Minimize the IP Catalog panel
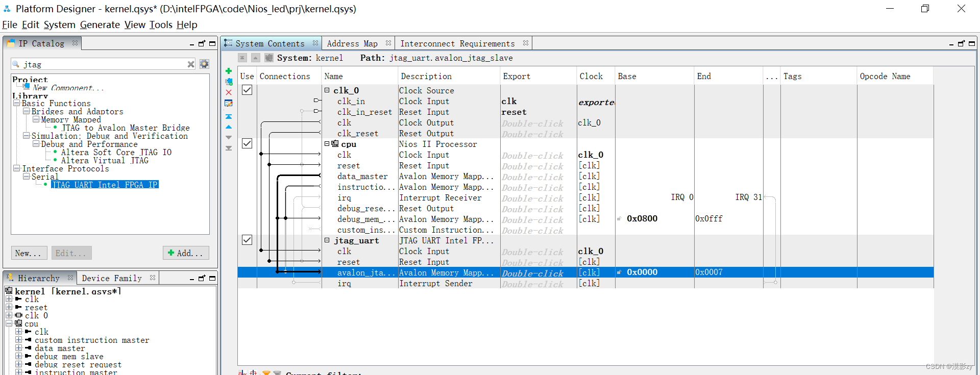Viewport: 980px width, 375px height. point(192,44)
